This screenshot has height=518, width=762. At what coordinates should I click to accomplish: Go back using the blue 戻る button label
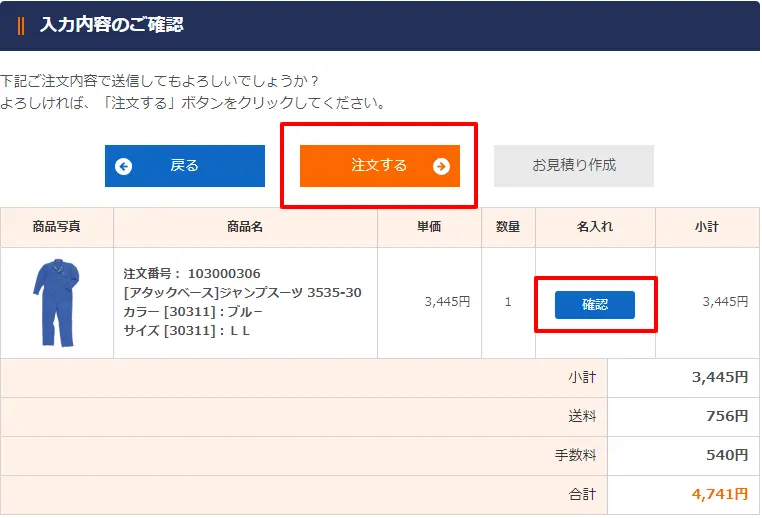(185, 166)
